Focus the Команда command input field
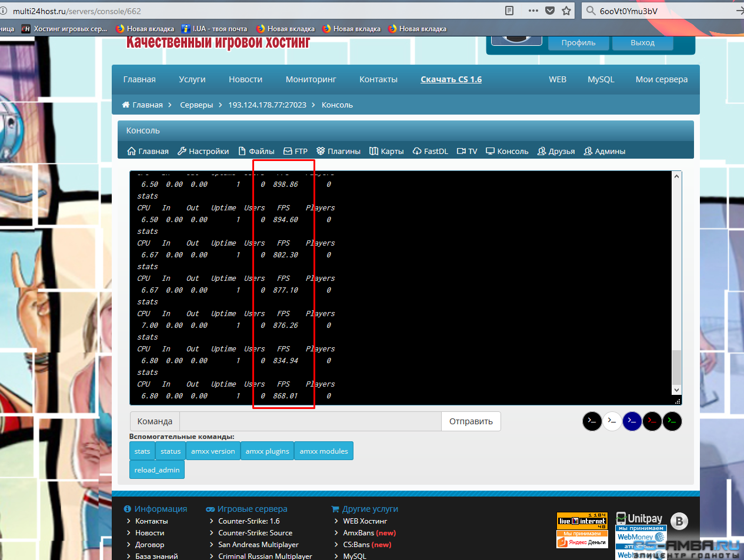The height and width of the screenshot is (560, 744). pyautogui.click(x=311, y=421)
